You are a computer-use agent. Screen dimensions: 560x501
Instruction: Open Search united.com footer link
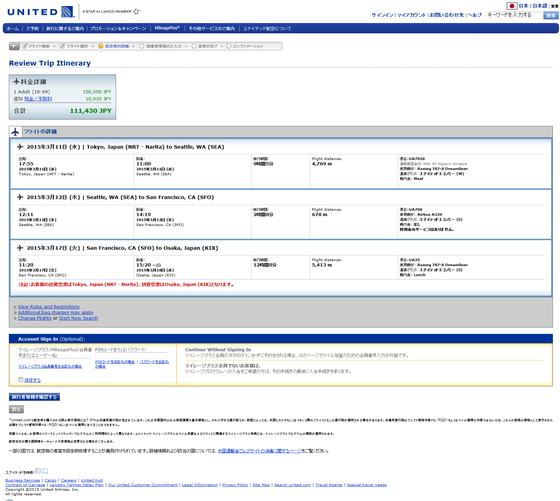point(292,485)
